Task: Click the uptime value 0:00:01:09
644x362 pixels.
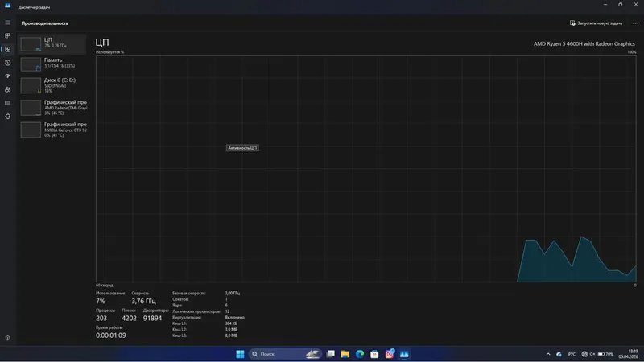Action: tap(111, 335)
